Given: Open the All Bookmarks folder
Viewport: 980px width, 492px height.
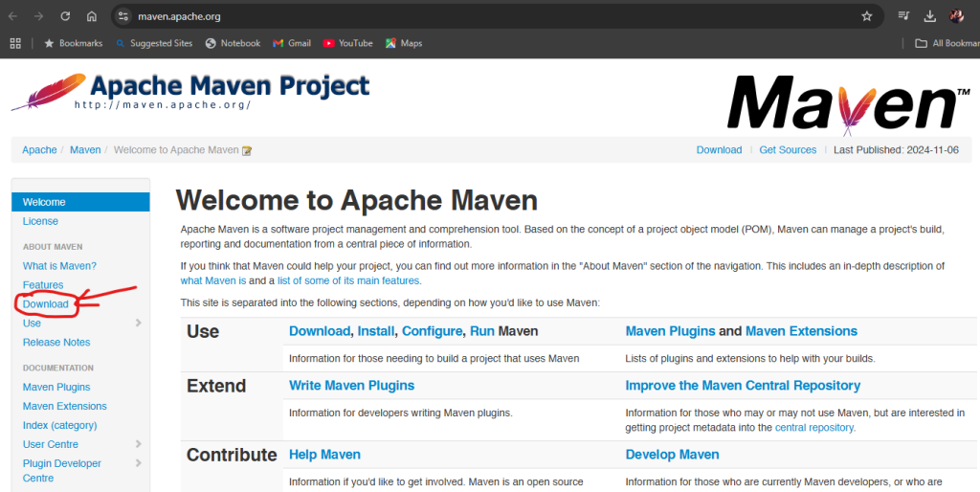Looking at the screenshot, I should 946,43.
